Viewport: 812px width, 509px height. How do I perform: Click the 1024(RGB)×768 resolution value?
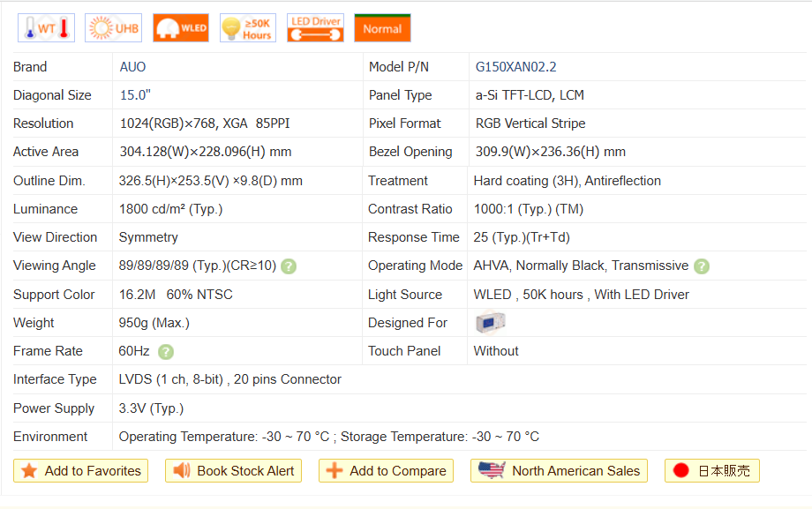[x=184, y=124]
